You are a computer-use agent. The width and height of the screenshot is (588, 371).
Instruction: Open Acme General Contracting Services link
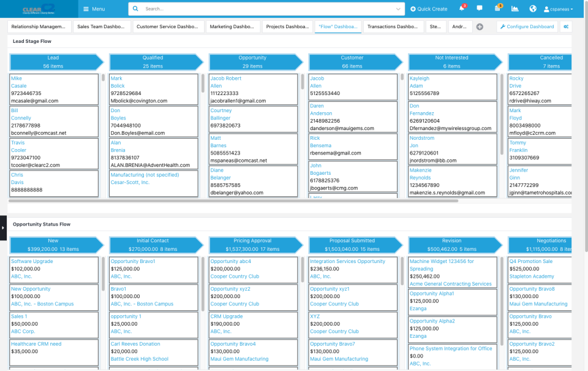coord(450,284)
